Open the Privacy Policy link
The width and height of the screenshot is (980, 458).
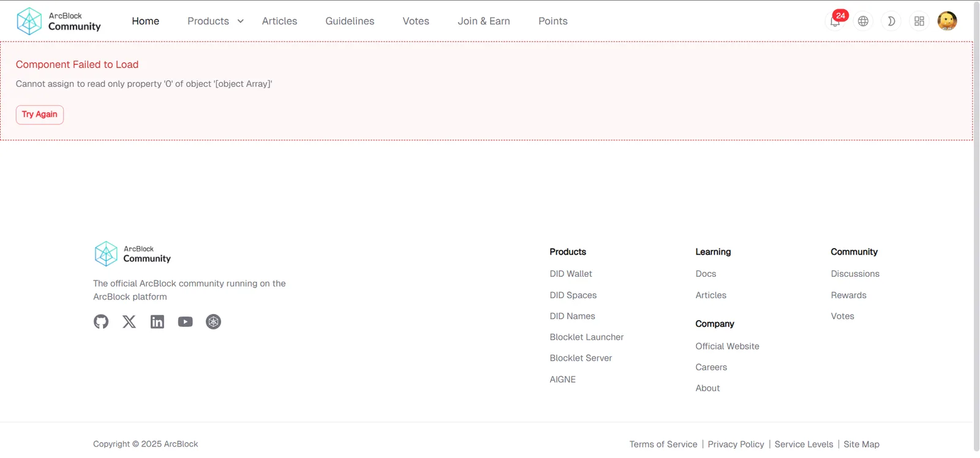[736, 445]
